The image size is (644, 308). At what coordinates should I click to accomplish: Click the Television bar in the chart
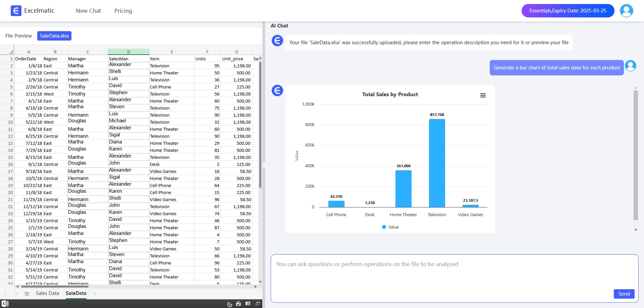[x=437, y=163]
